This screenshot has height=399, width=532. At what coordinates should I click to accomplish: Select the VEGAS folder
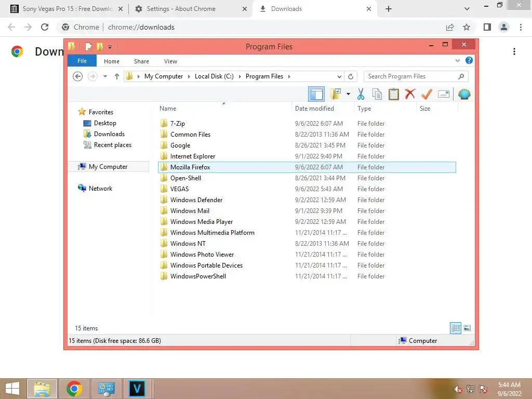pos(307,189)
